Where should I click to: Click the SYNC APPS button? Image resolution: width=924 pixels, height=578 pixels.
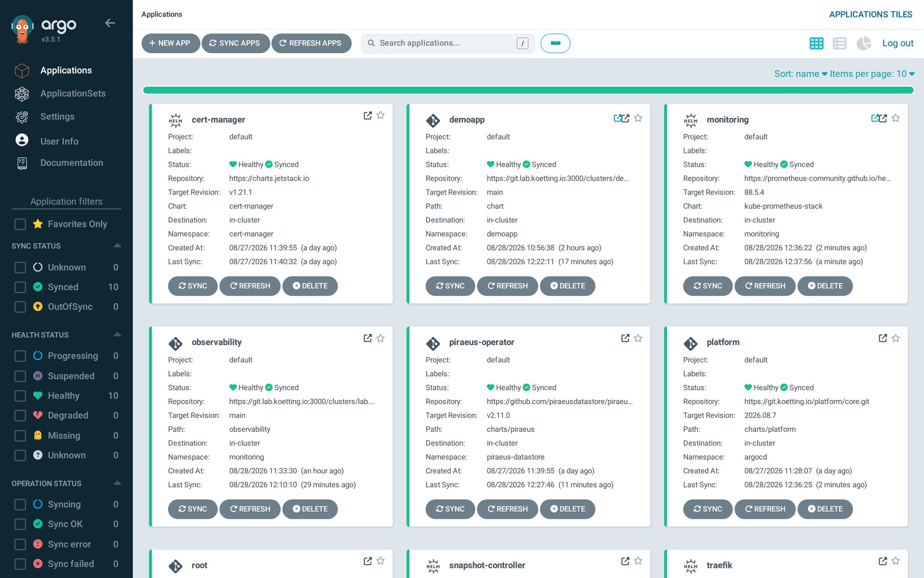(x=236, y=43)
